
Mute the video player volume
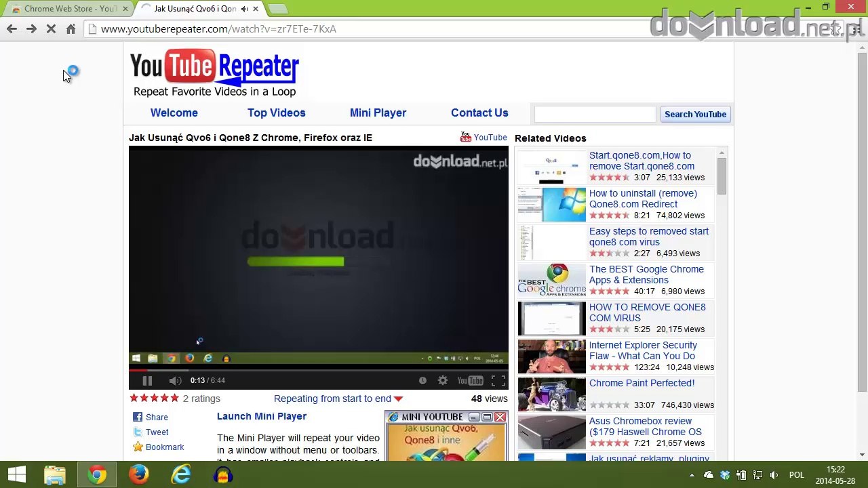pos(175,380)
